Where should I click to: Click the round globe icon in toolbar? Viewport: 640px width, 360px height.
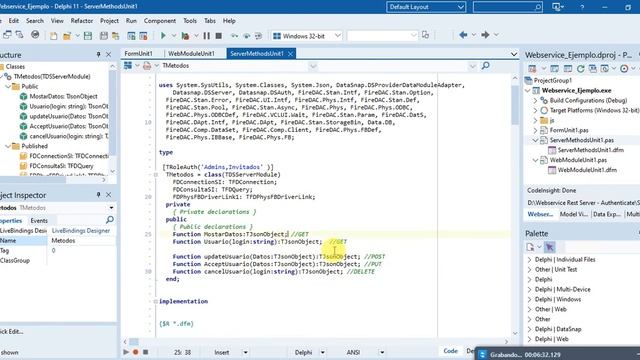[35, 35]
